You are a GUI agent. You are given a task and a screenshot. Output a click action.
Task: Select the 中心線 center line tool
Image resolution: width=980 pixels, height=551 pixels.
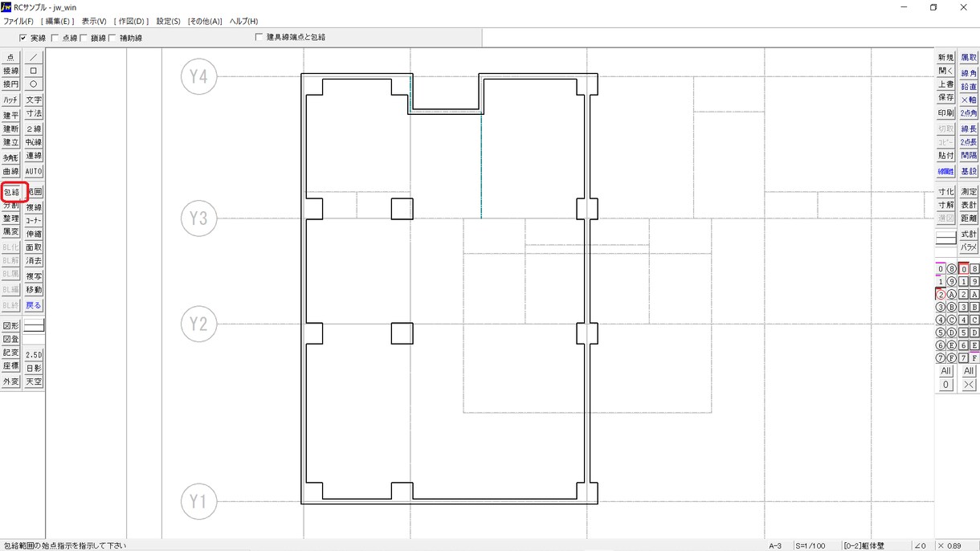34,143
